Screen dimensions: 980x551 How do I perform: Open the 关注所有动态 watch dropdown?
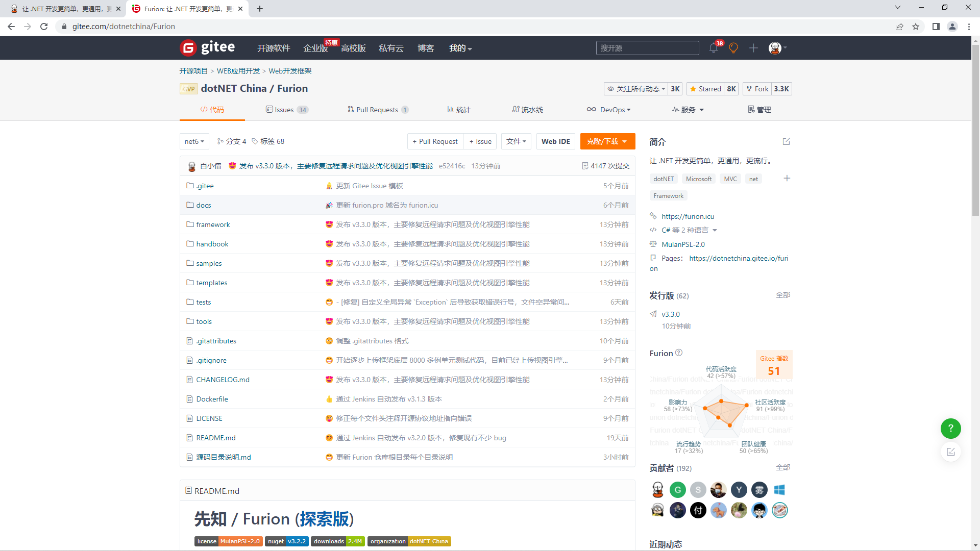[636, 89]
